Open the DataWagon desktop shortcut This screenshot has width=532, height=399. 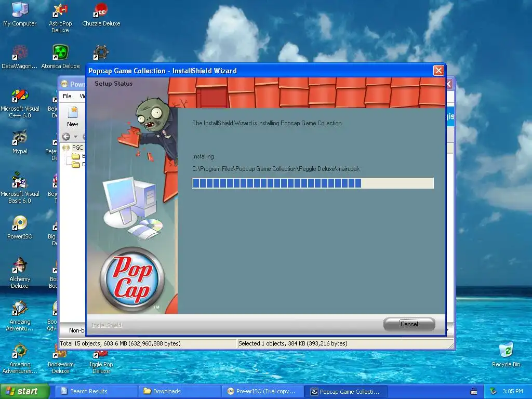point(19,57)
